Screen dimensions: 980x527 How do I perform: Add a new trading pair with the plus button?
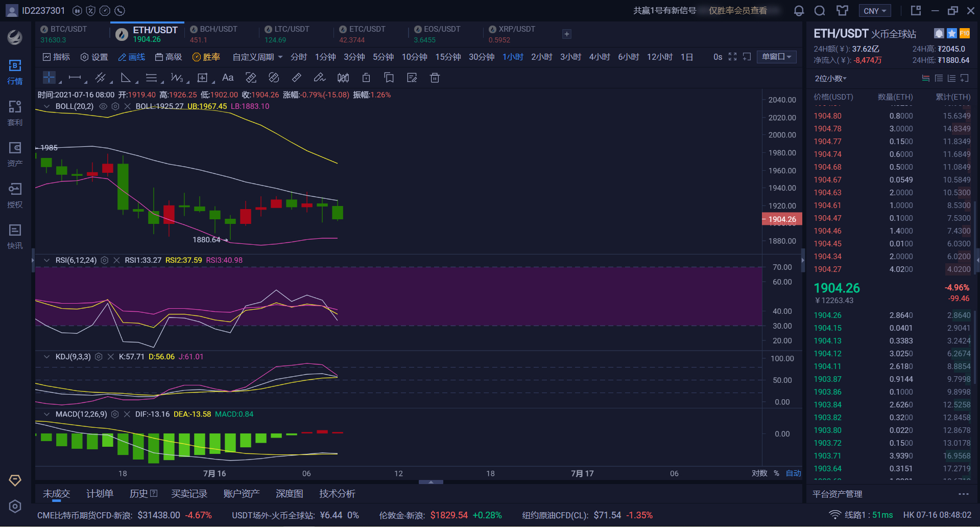click(x=566, y=34)
